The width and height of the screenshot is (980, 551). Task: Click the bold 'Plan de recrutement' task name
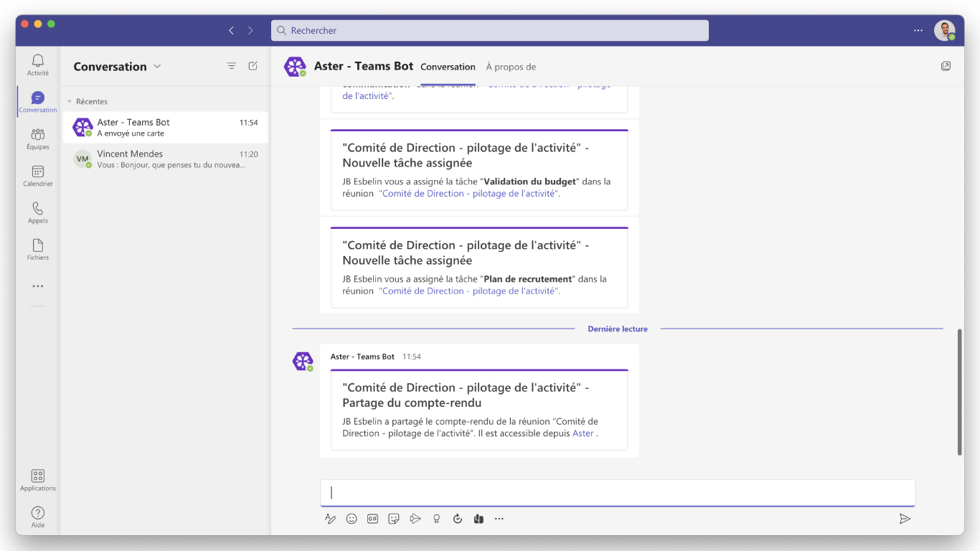pos(528,279)
